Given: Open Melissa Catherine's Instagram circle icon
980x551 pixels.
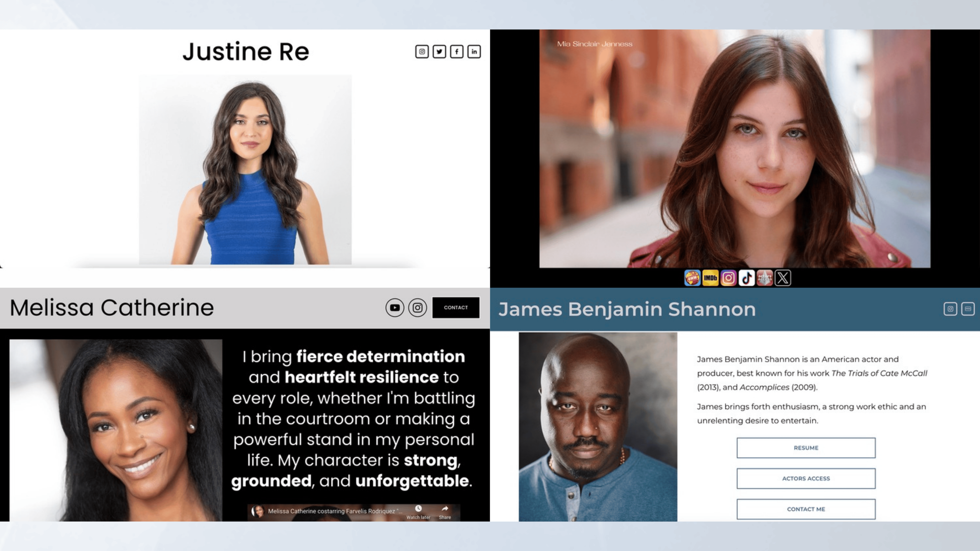Looking at the screenshot, I should [417, 308].
